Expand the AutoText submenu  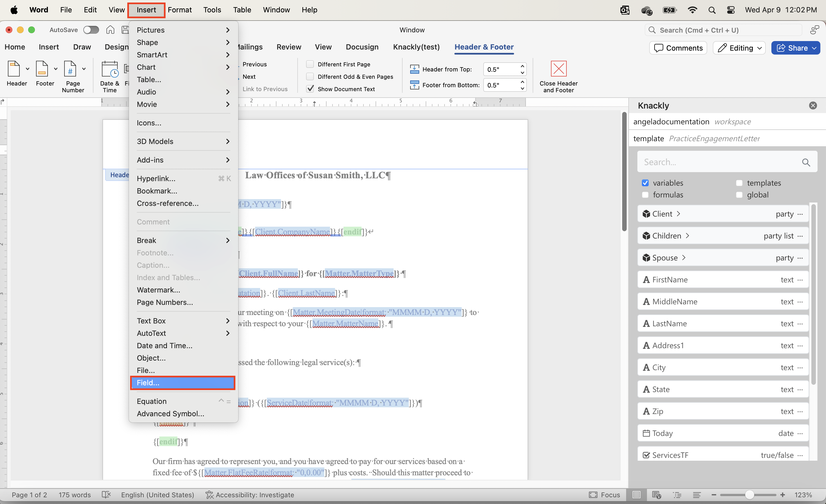pyautogui.click(x=183, y=333)
